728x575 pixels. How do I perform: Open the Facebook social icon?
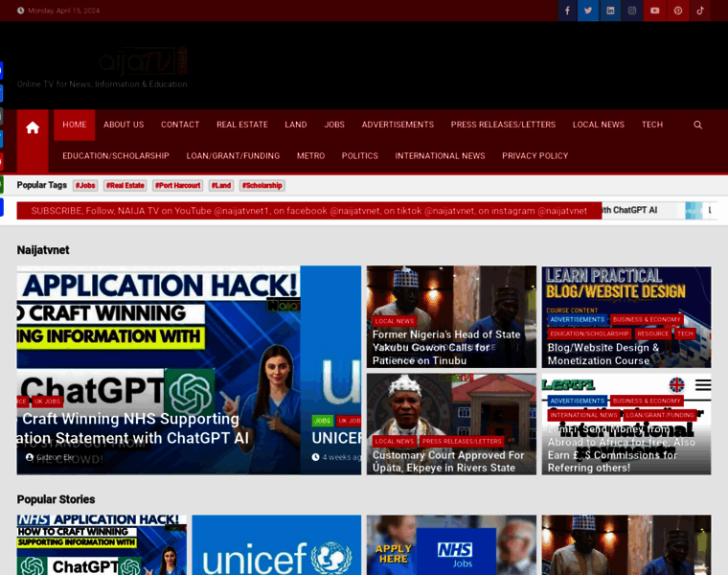pyautogui.click(x=567, y=11)
